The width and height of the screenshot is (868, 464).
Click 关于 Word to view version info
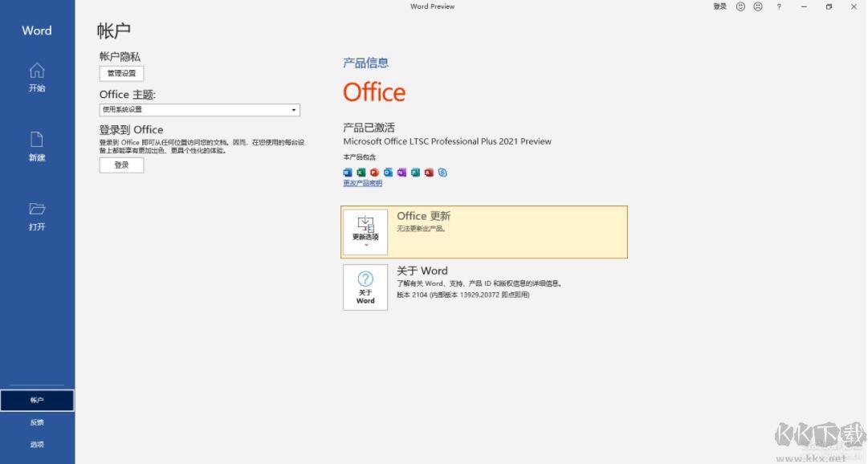pos(365,287)
